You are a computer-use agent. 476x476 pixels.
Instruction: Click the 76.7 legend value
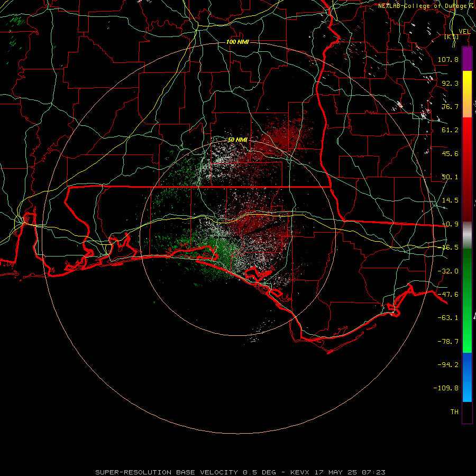(450, 106)
